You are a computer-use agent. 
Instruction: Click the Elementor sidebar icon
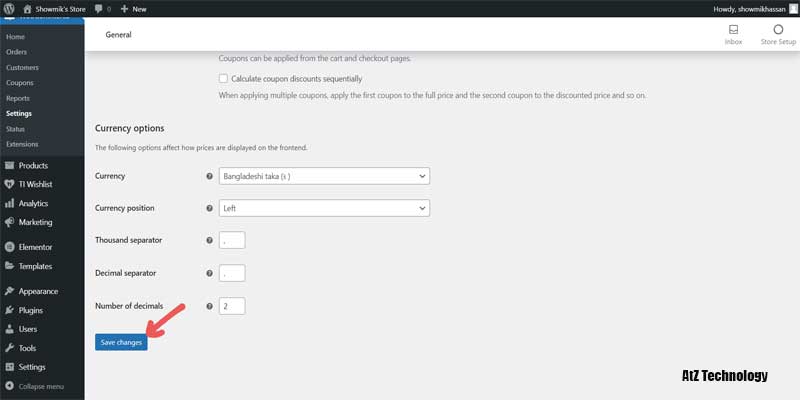pos(9,246)
